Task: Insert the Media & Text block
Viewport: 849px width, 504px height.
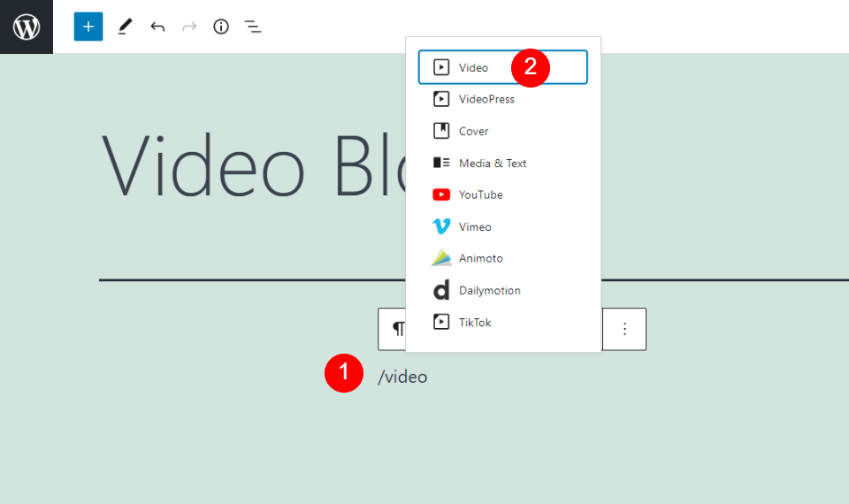Action: coord(502,163)
